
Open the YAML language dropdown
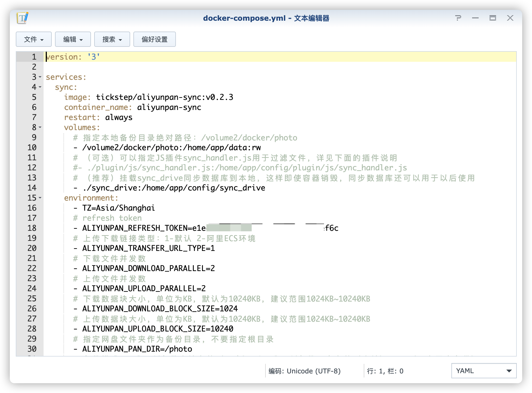(484, 371)
